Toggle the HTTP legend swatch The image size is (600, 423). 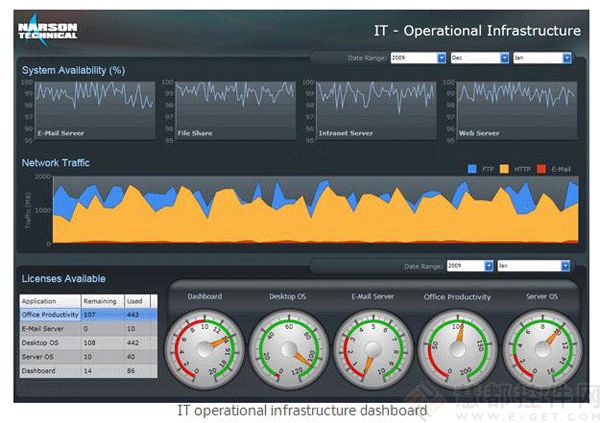505,169
